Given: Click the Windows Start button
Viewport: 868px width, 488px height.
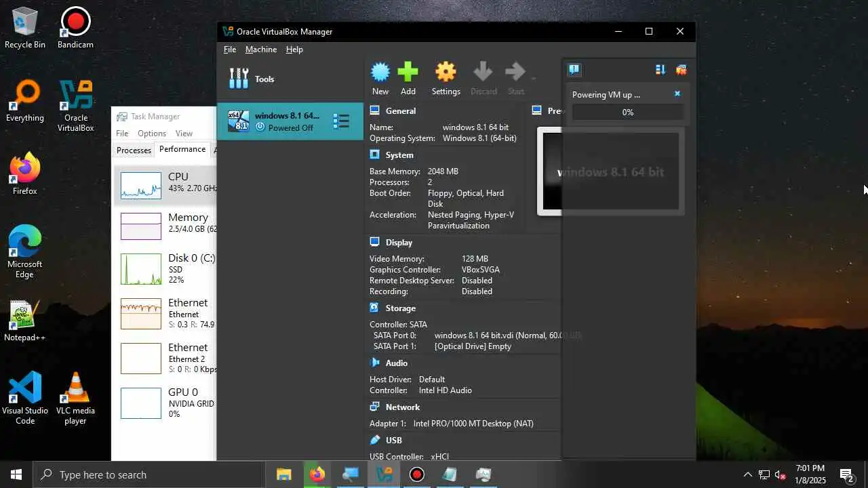Looking at the screenshot, I should pyautogui.click(x=16, y=474).
